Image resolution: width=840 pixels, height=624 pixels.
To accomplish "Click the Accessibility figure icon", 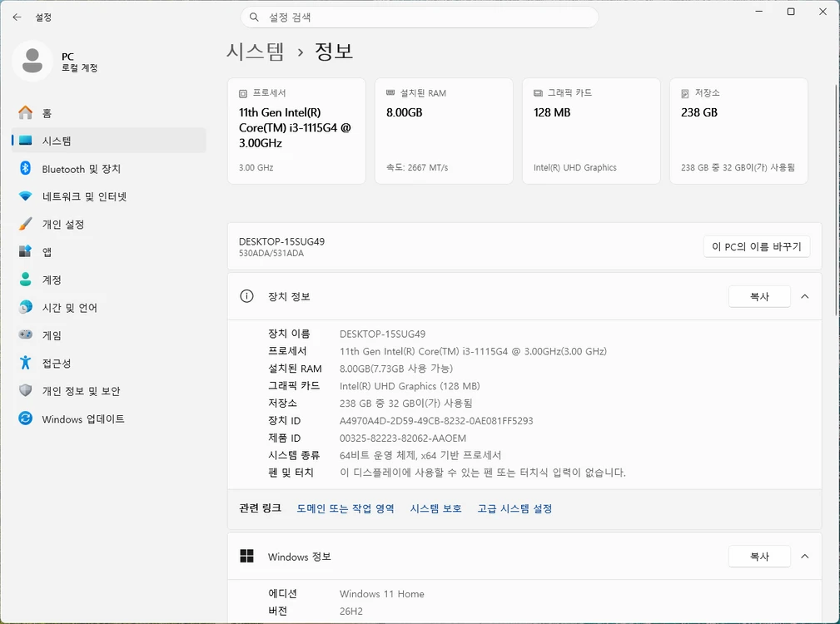I will point(25,363).
